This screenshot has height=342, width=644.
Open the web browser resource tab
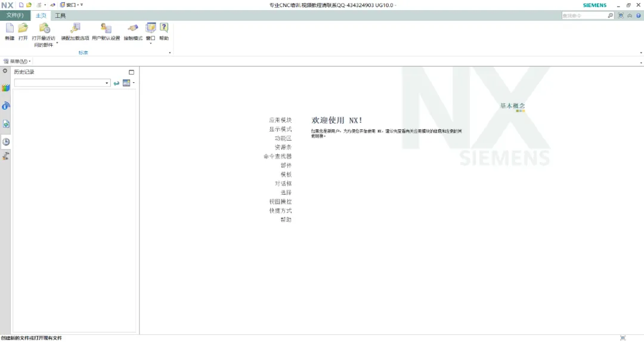click(x=6, y=123)
